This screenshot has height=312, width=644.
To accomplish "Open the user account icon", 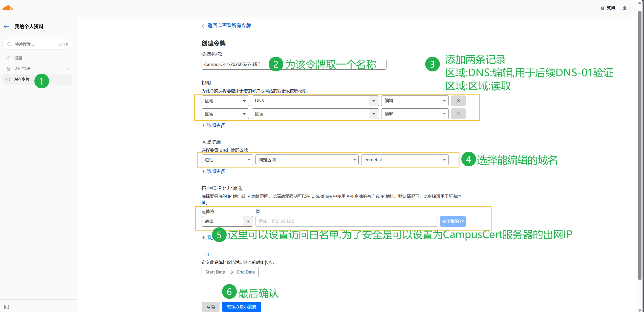I will coord(625,8).
